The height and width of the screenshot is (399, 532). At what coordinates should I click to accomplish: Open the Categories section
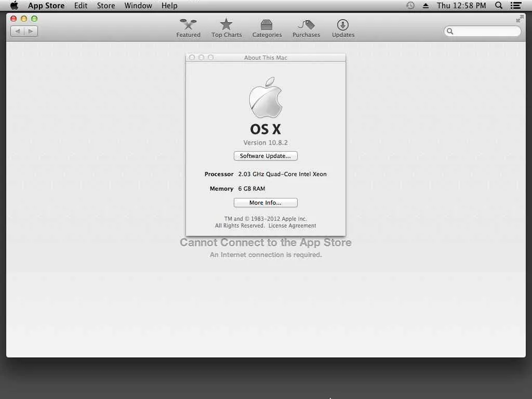click(267, 28)
